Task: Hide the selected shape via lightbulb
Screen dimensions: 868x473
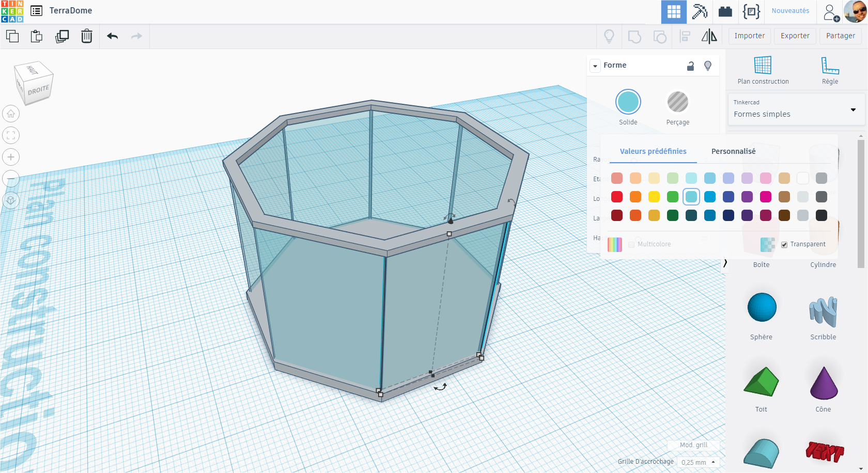Action: (708, 66)
